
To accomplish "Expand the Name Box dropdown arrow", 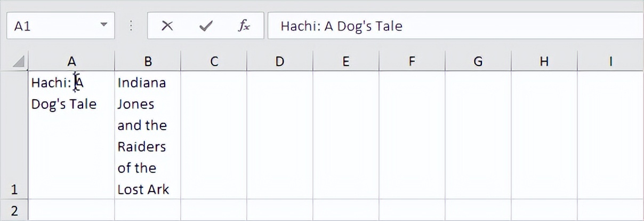I will 103,26.
